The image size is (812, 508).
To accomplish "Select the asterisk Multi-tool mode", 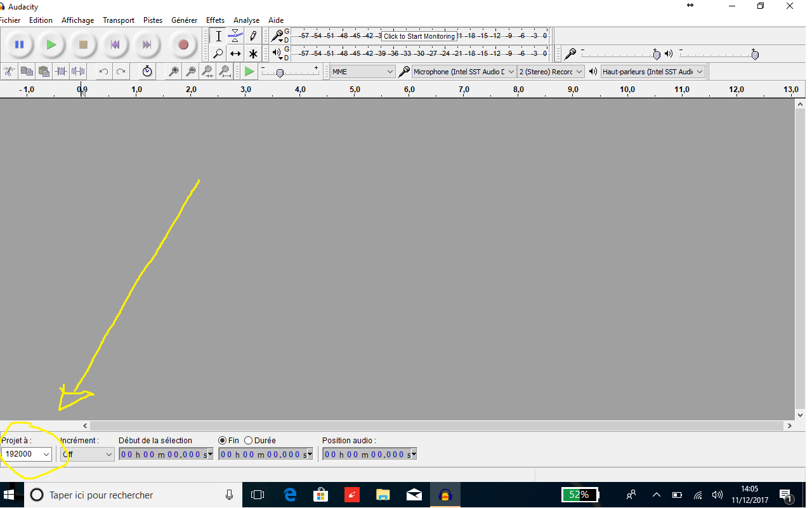I will 253,54.
